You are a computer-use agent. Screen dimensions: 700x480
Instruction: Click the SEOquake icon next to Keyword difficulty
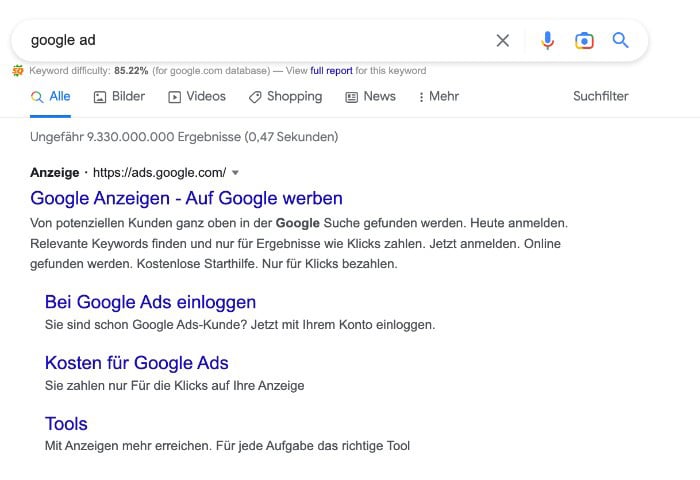[17, 71]
